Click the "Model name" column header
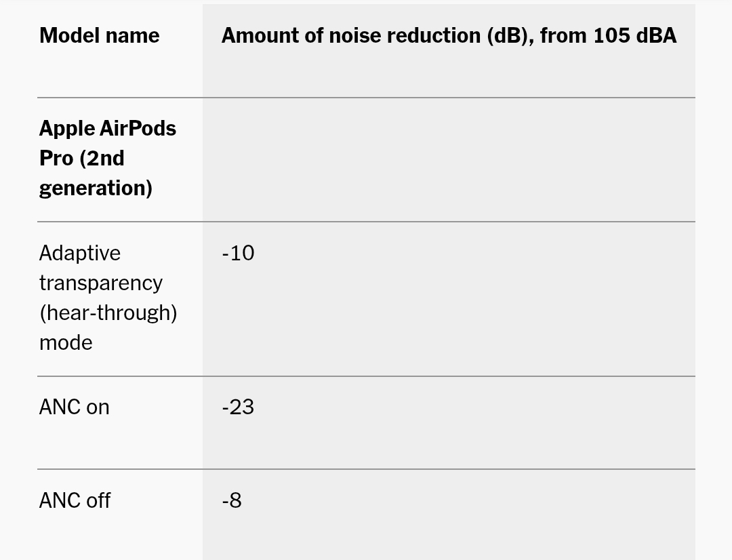The image size is (732, 560). point(100,36)
